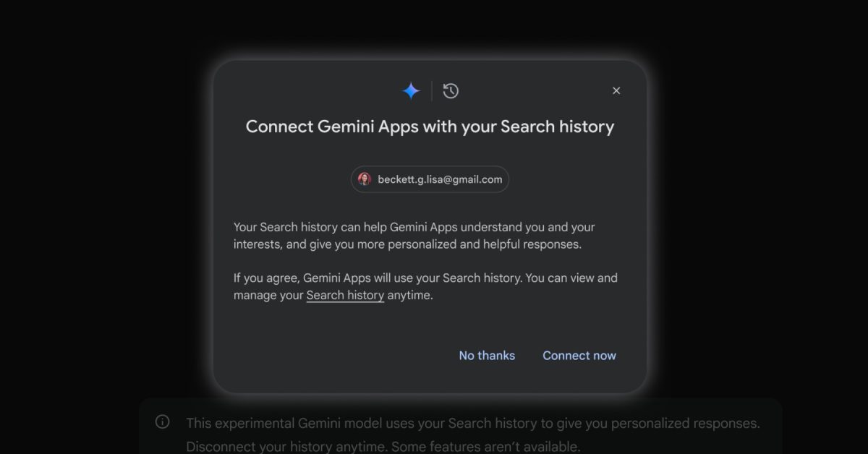868x454 pixels.
Task: Click the info icon in bottom banner
Action: (163, 421)
